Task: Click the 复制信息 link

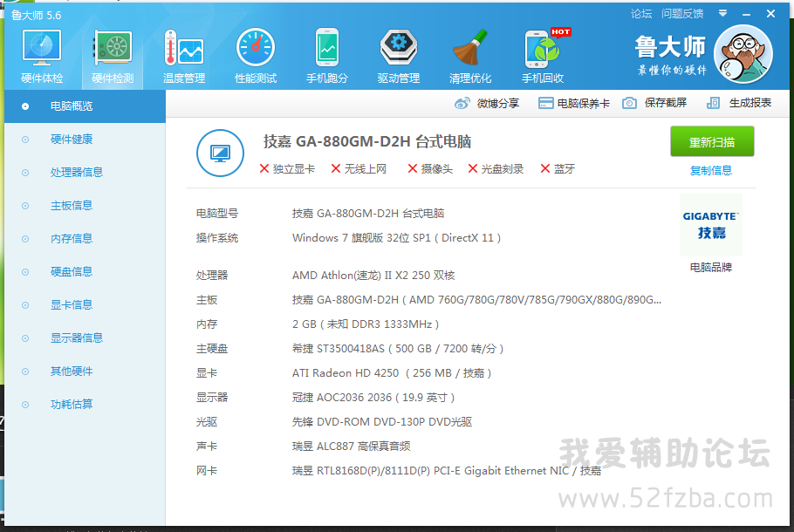Action: click(x=711, y=170)
